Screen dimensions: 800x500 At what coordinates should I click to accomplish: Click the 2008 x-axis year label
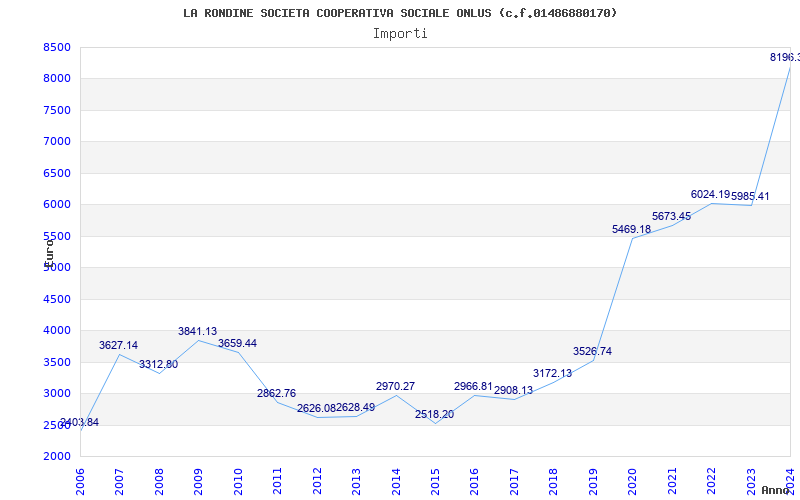[159, 482]
